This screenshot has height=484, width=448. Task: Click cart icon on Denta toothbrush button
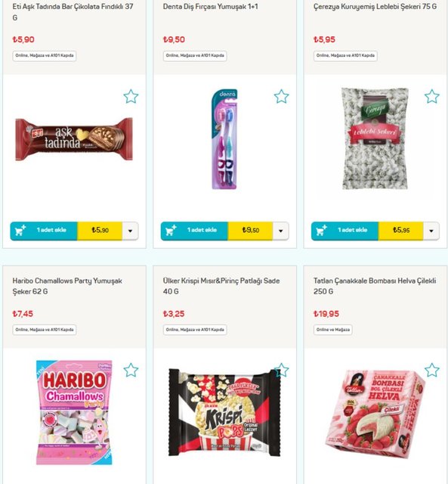[x=171, y=230]
